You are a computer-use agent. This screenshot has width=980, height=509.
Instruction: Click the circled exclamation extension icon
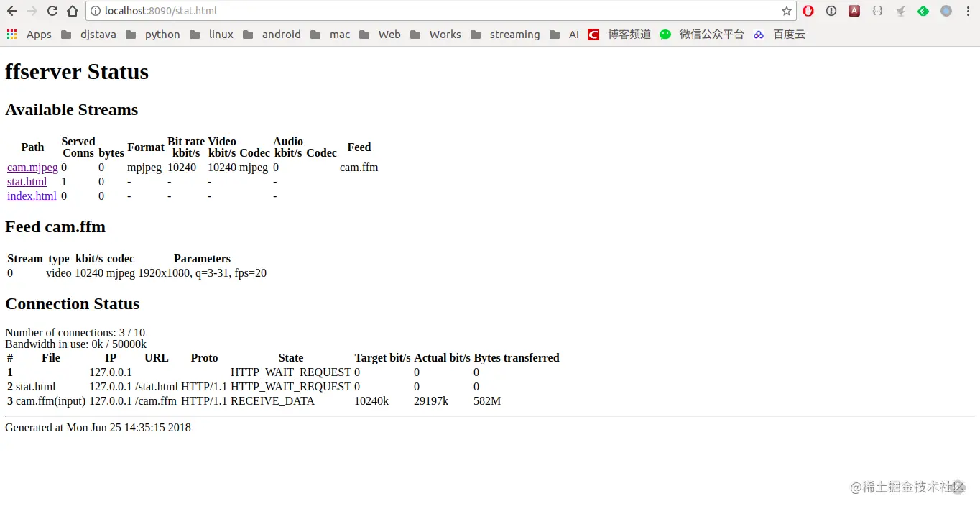pos(831,11)
